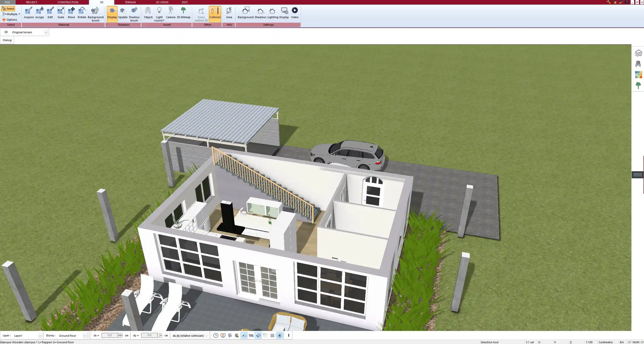Toggle the north arrow N icon
Screen dimensions: 644x344
pyautogui.click(x=279, y=335)
